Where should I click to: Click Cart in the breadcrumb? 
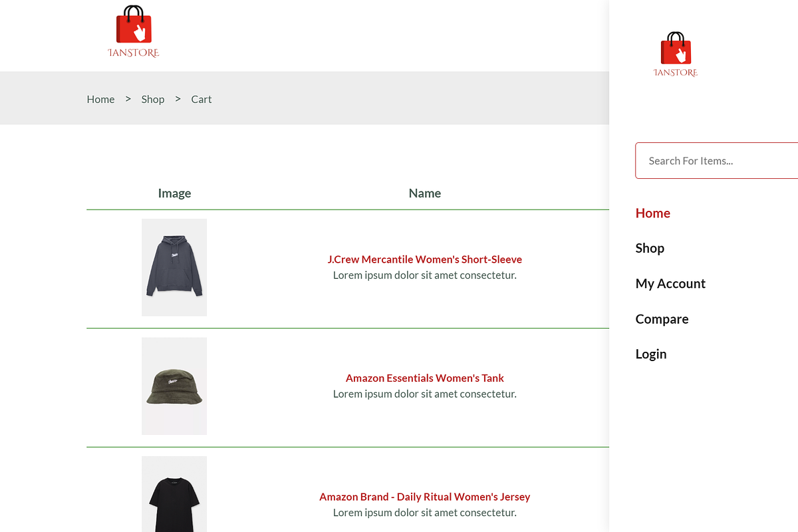(x=201, y=99)
